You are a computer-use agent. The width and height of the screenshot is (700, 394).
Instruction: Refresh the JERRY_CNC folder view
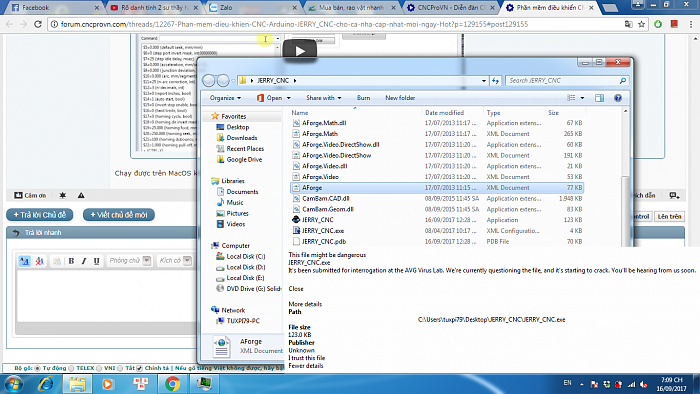[x=496, y=81]
